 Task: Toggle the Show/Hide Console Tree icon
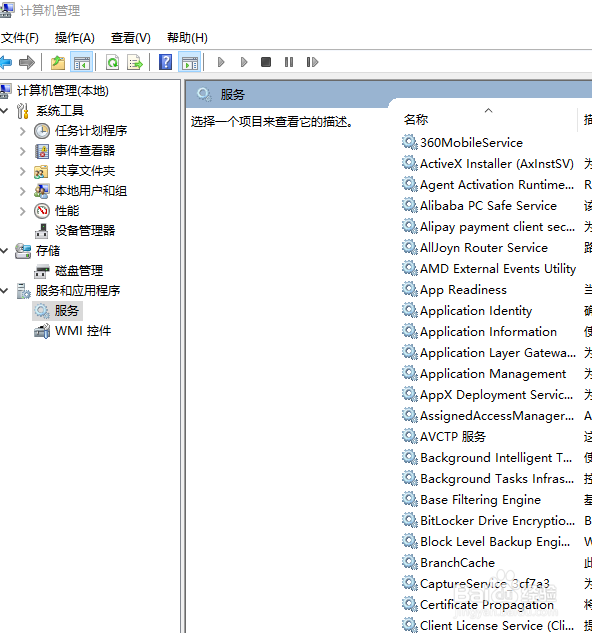coord(82,63)
